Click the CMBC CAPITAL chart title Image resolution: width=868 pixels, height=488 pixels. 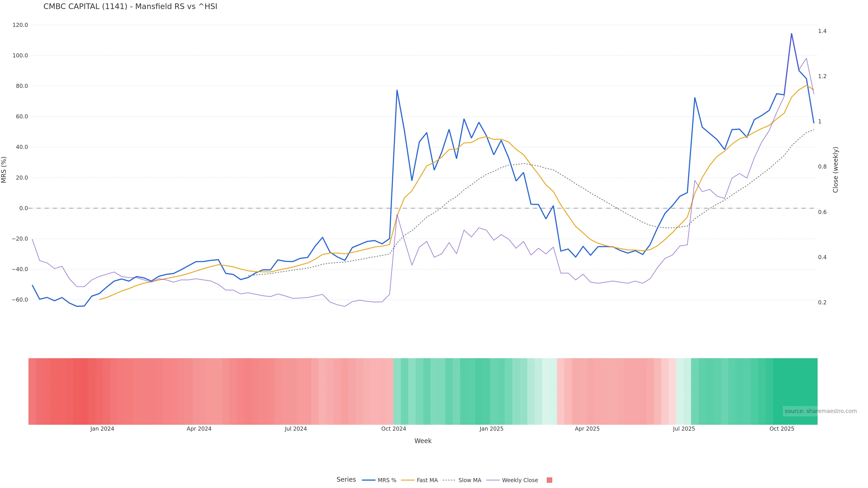130,7
